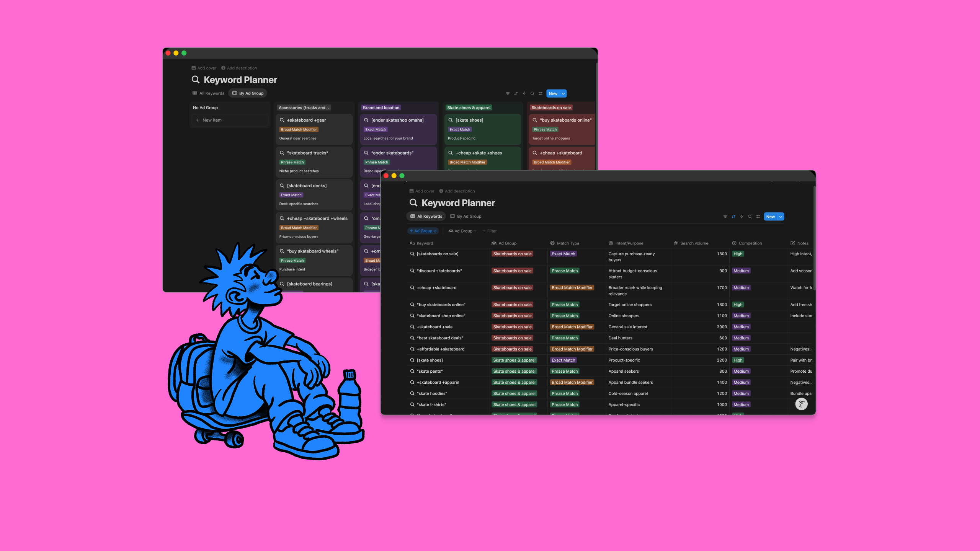Expand the New button dropdown arrow

[780, 217]
